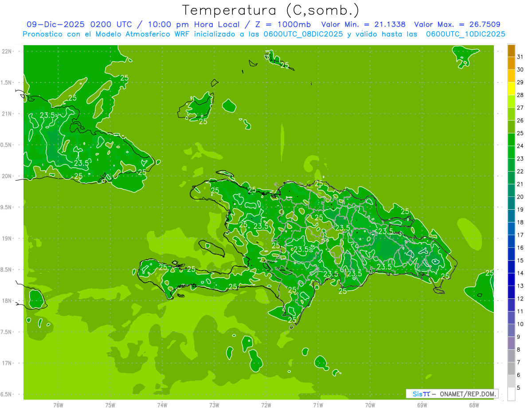532x411 pixels.
Task: Pick the color scale segment between 25 and 26
Action: (511, 127)
